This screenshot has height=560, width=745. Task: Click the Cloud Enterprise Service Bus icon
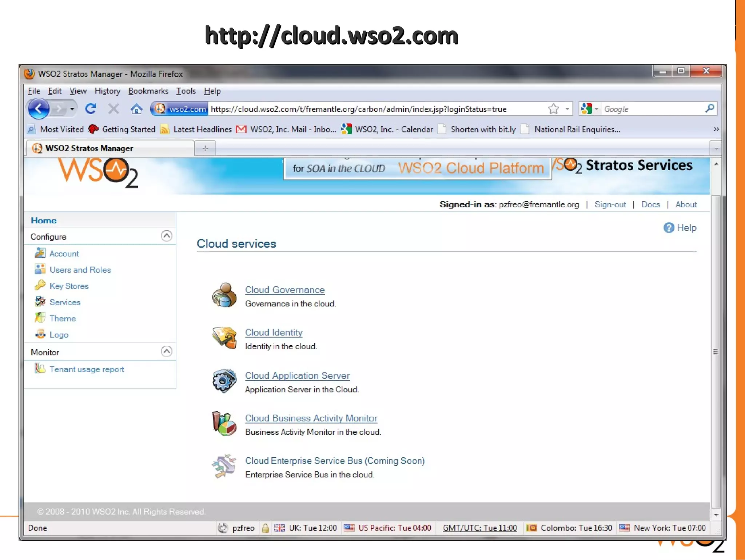coord(224,466)
